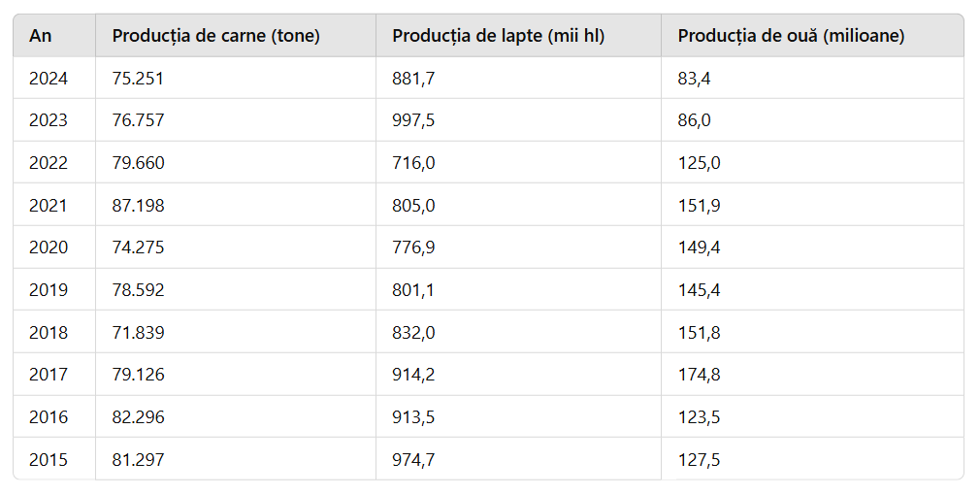Click meat production value 82.296

click(139, 417)
